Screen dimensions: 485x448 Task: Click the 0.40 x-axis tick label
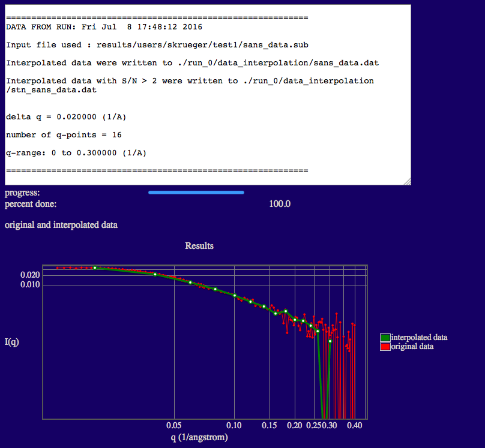[355, 425]
